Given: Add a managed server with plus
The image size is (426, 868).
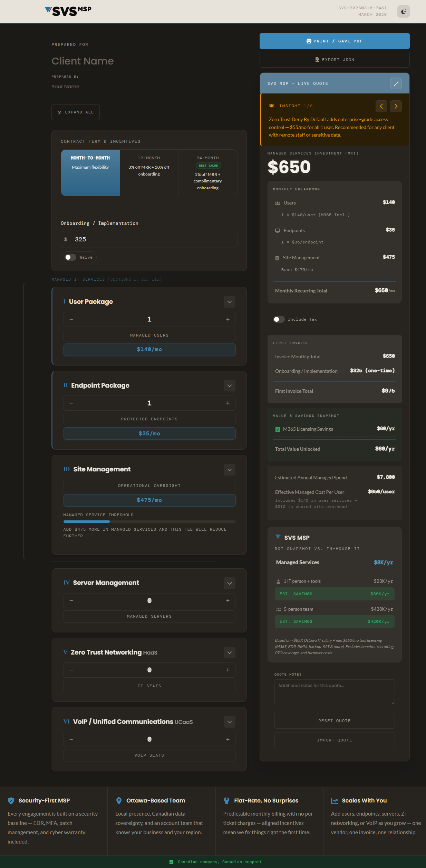Looking at the screenshot, I should tap(227, 600).
